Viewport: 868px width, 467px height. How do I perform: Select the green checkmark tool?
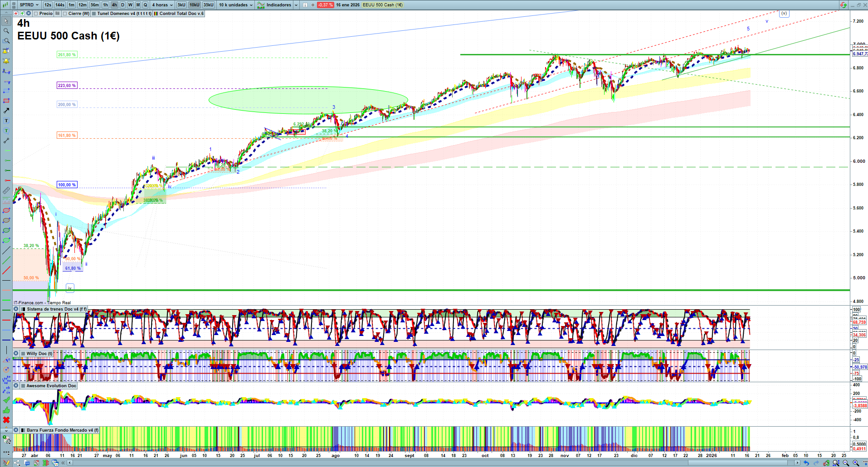click(6, 400)
